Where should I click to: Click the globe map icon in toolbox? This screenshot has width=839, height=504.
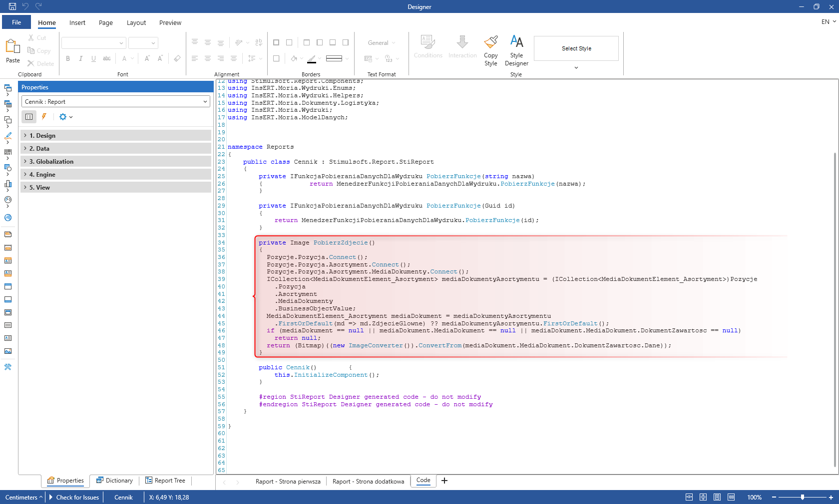pos(8,218)
